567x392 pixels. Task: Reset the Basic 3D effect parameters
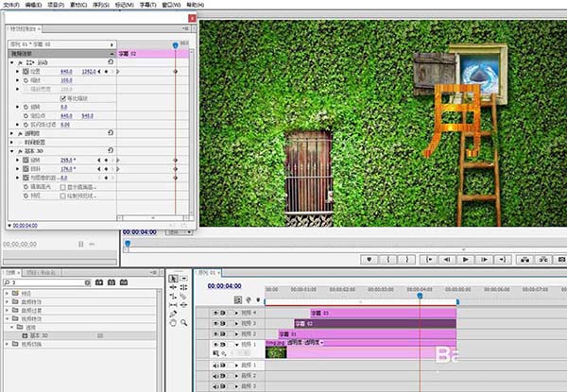pos(111,150)
